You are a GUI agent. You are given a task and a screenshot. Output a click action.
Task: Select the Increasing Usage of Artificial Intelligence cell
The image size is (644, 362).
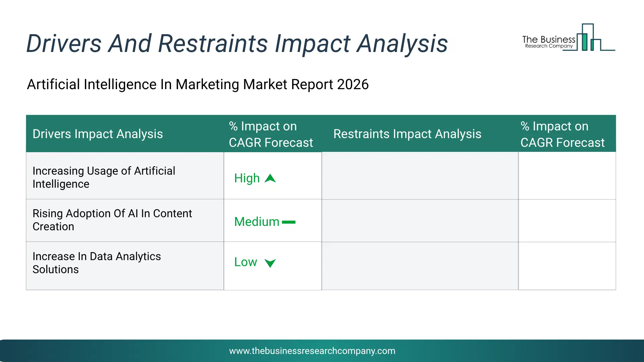(125, 176)
